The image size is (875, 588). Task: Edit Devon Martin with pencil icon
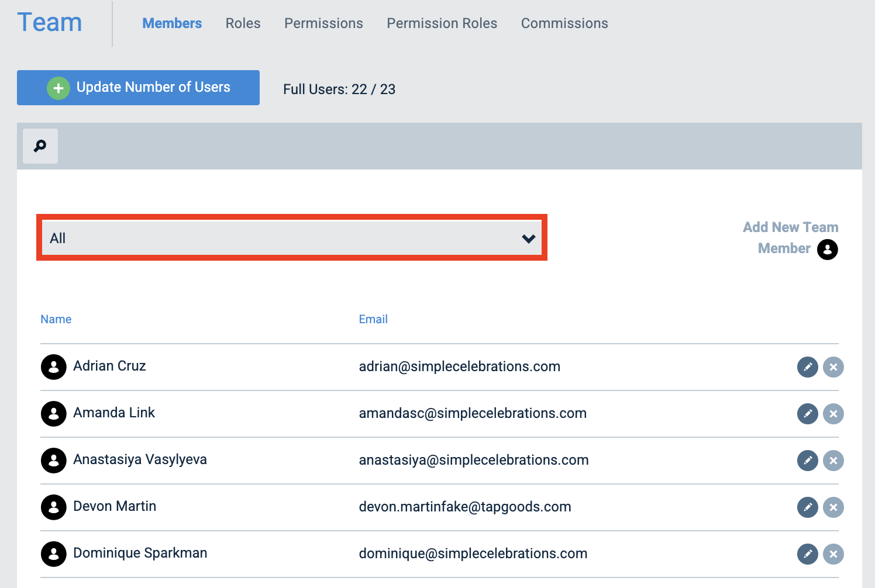[x=808, y=507]
